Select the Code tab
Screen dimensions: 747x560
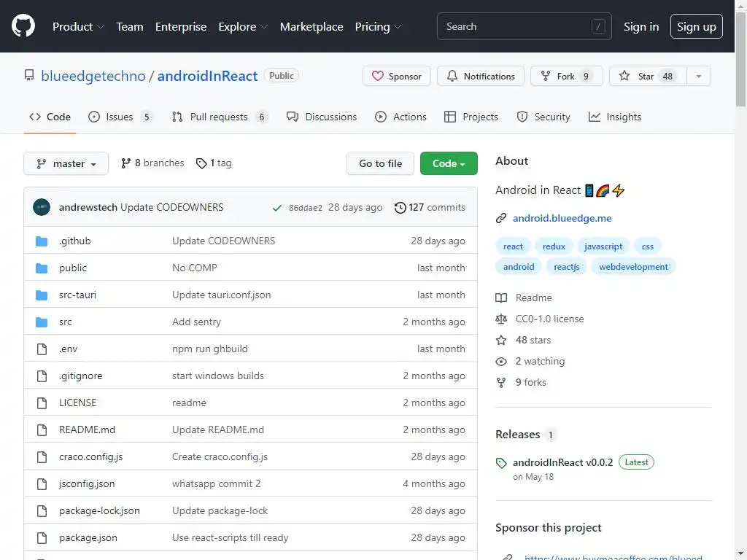point(50,117)
